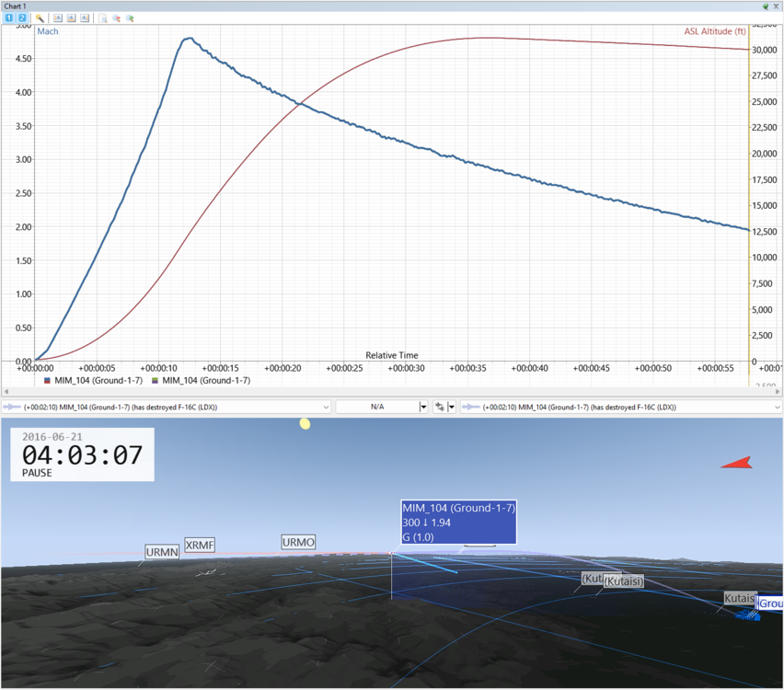Click the first MIM_104 (Ground-1-7) legend entry

click(x=98, y=381)
